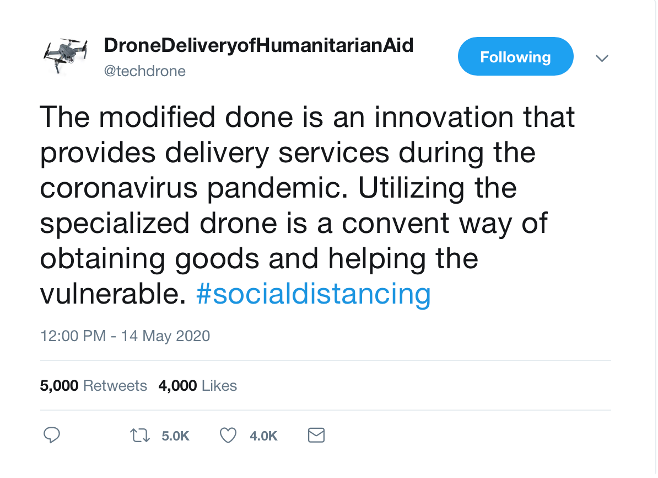Image resolution: width=658 pixels, height=478 pixels.
Task: Toggle the Following button
Action: [515, 57]
